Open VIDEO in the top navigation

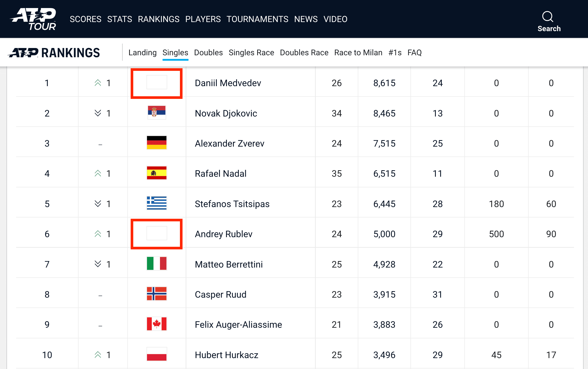click(x=335, y=19)
